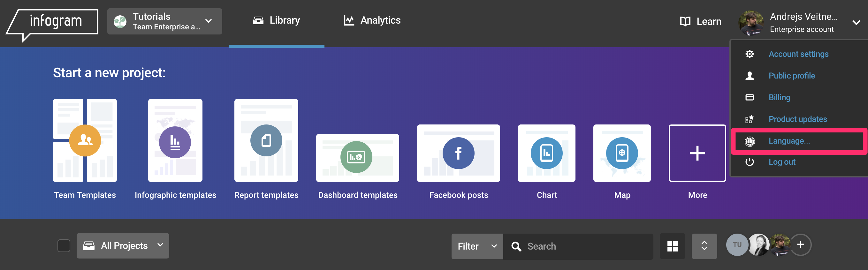Add a team member with plus button
Viewport: 868px width, 270px height.
[x=800, y=245]
